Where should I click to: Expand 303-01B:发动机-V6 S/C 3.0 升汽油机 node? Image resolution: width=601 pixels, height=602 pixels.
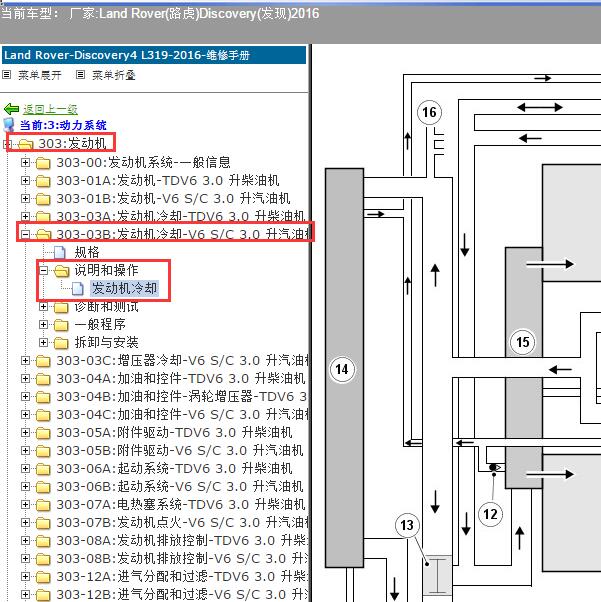[25, 198]
